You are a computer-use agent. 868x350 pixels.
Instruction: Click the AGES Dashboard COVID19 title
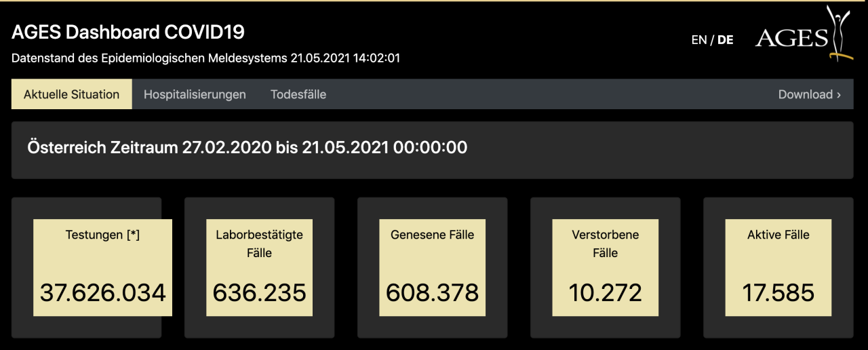[128, 32]
